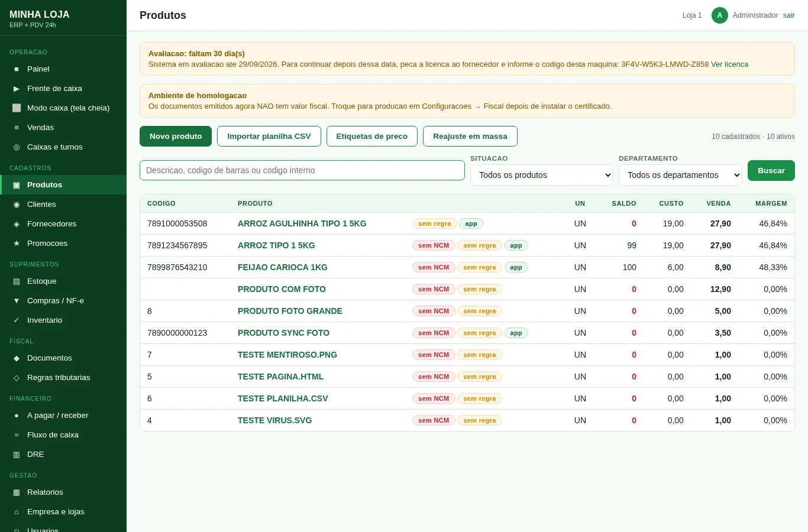This screenshot has height=532, width=808.
Task: Click the Estoque icon under Suprimentos
Action: 17,281
